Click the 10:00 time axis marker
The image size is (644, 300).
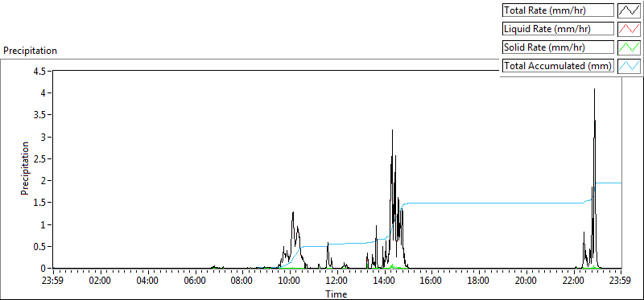tap(290, 282)
